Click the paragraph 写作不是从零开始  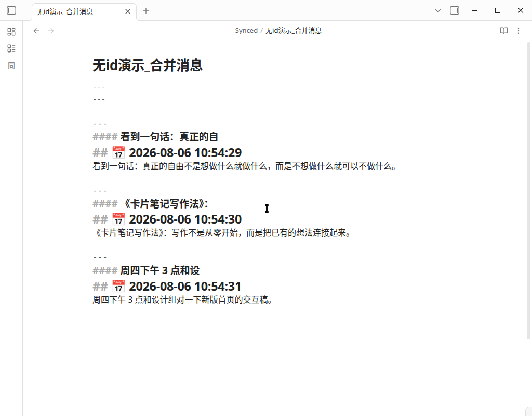pos(222,232)
